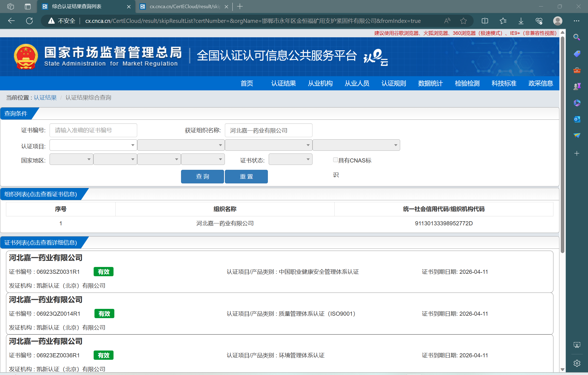Open the favorites list icon
Viewport: 588px width, 375px height.
click(503, 21)
